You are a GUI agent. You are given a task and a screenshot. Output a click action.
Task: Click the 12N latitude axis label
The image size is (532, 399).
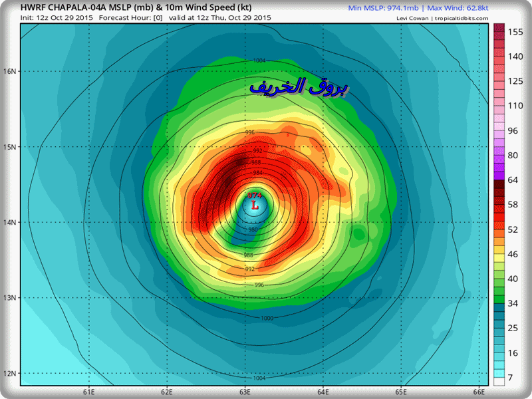click(10, 373)
